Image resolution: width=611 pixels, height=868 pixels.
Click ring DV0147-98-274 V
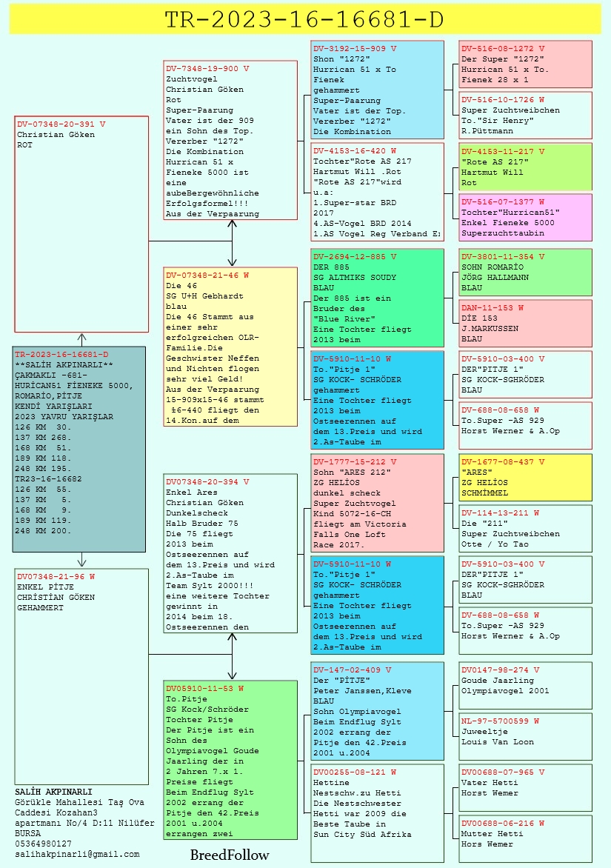pos(501,670)
